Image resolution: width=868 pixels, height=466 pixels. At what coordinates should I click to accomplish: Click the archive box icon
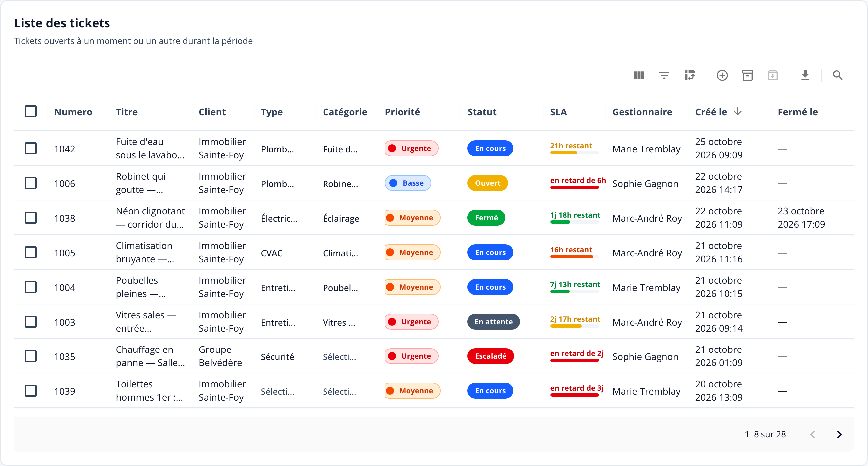coord(747,75)
